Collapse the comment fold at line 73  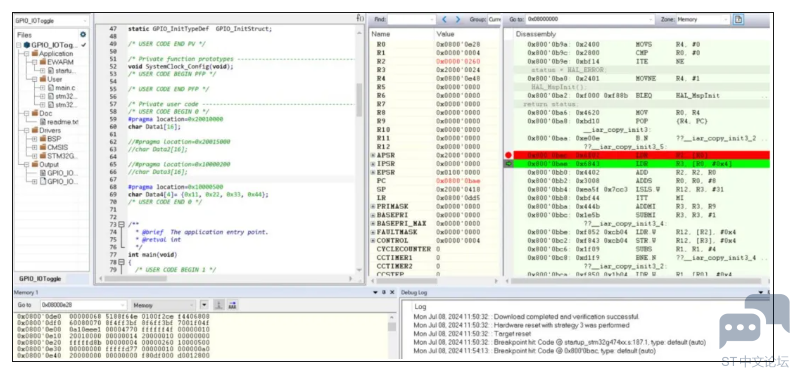coord(122,224)
